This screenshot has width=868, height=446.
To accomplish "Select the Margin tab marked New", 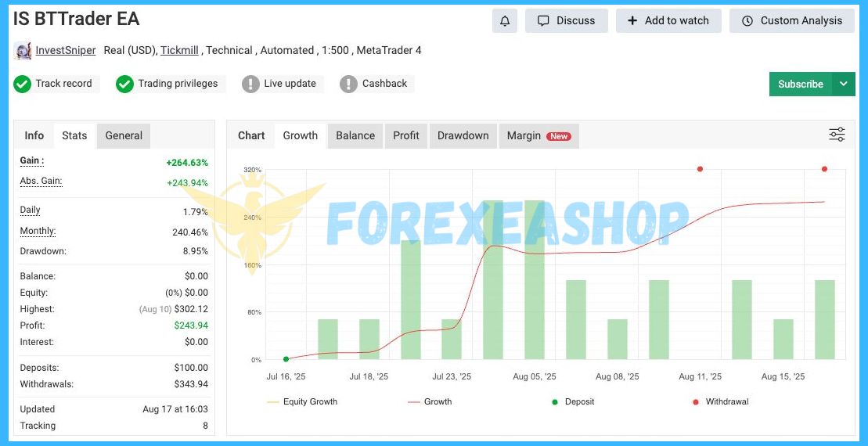I will pos(538,135).
